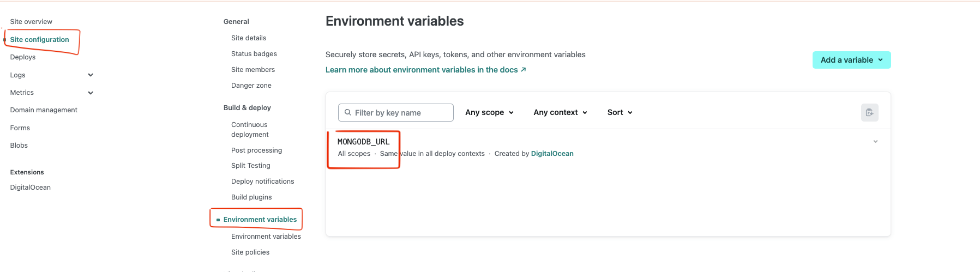Image resolution: width=980 pixels, height=272 pixels.
Task: Open the DigitalOcean extension
Action: [31, 188]
